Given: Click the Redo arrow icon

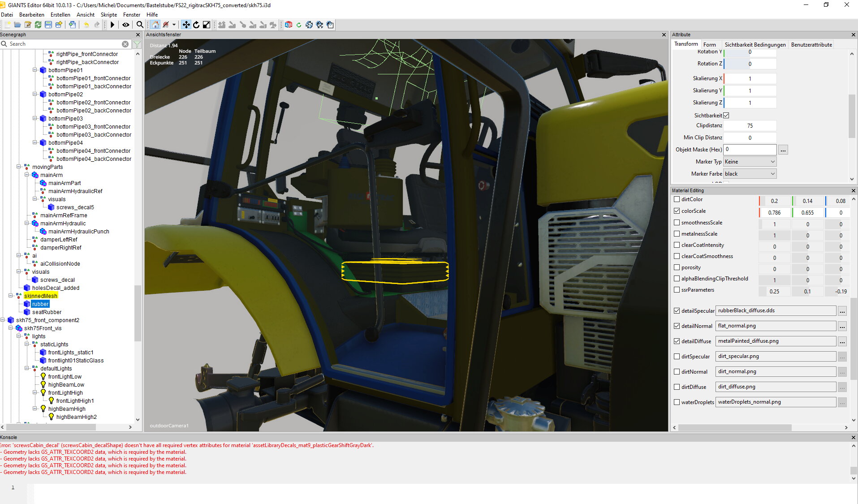Looking at the screenshot, I should 96,25.
